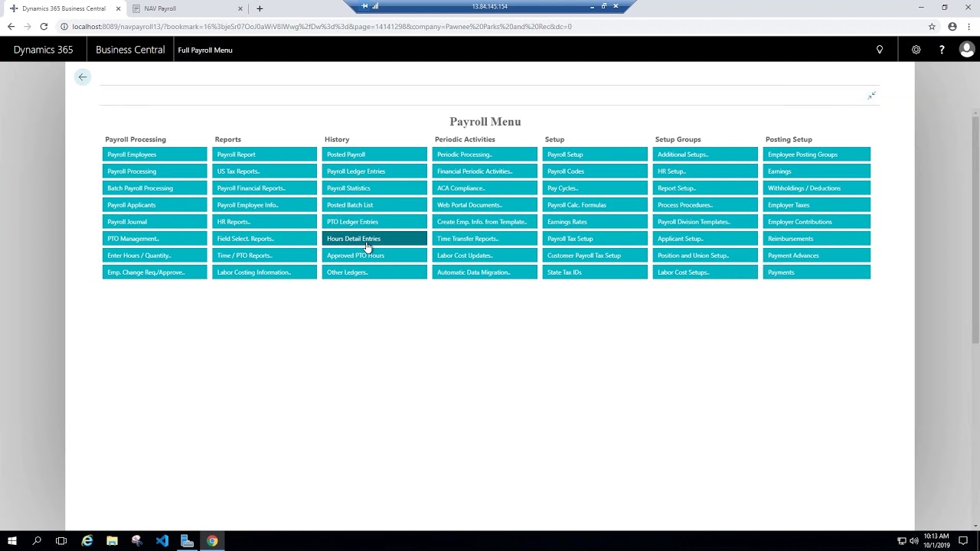The width and height of the screenshot is (980, 551).
Task: Open Employer Contributions
Action: [x=817, y=222]
